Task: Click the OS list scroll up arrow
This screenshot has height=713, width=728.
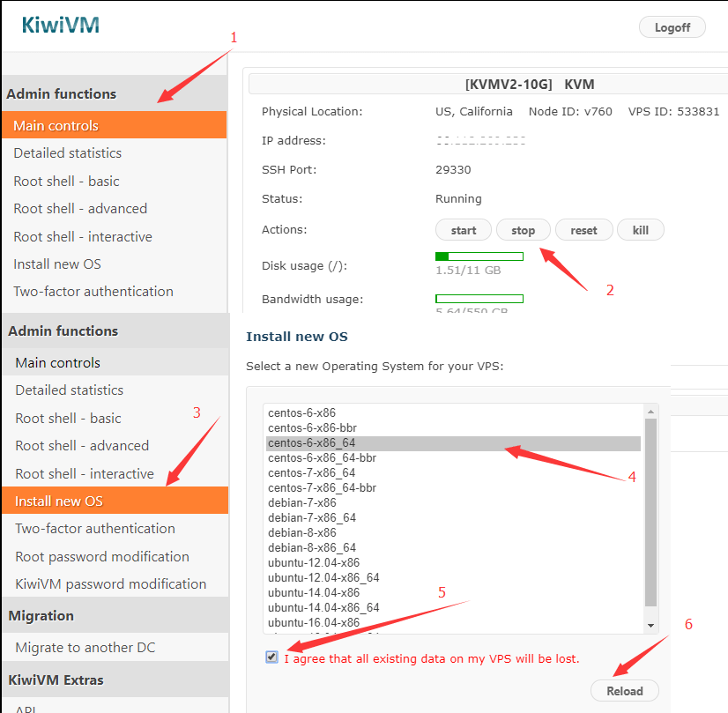Action: point(650,412)
